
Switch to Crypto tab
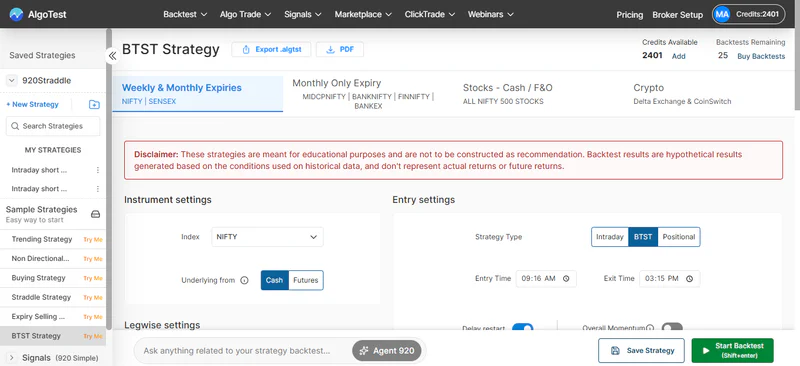tap(709, 94)
